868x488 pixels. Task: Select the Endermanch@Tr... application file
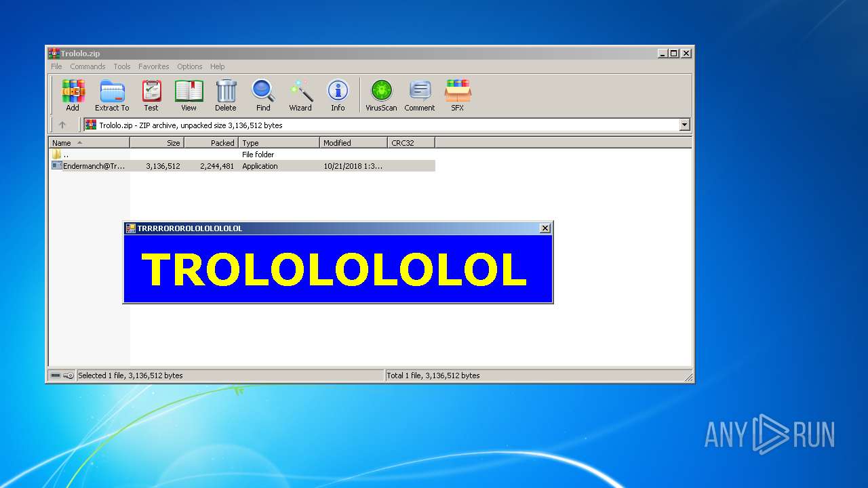point(242,166)
